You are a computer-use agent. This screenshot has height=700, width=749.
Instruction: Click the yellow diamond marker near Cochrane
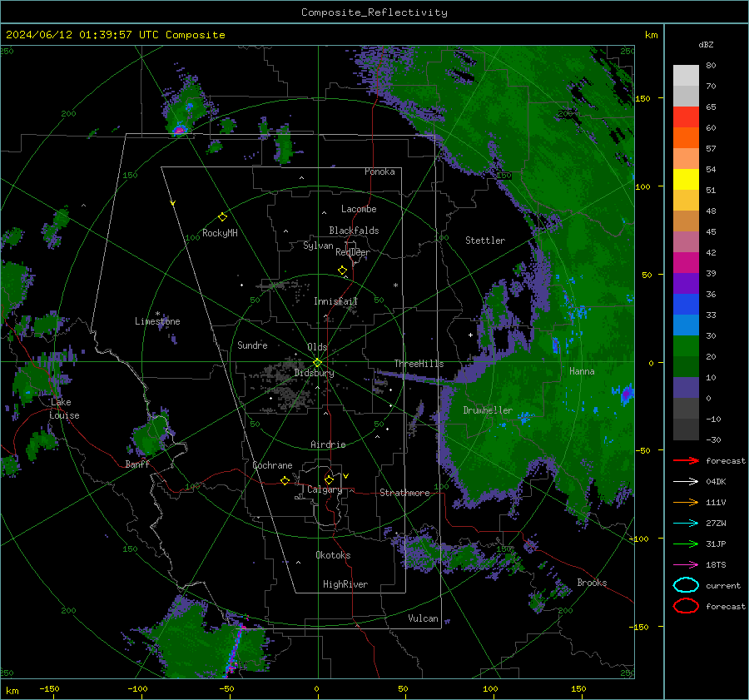[x=285, y=480]
